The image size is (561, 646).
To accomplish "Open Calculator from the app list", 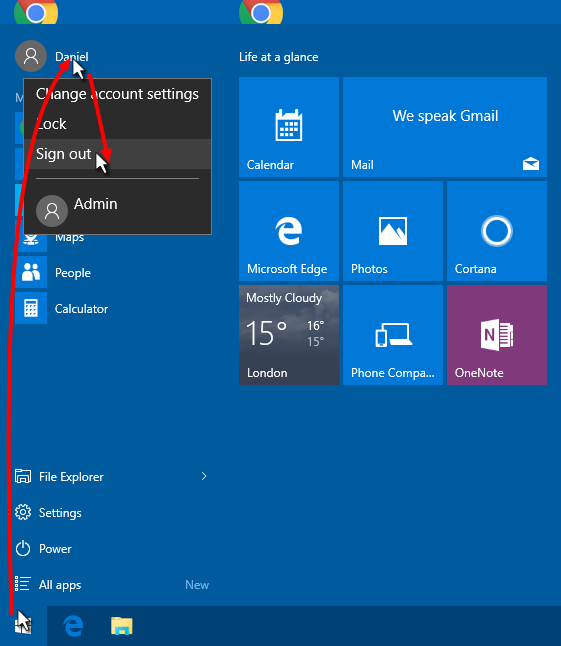I will click(113, 309).
